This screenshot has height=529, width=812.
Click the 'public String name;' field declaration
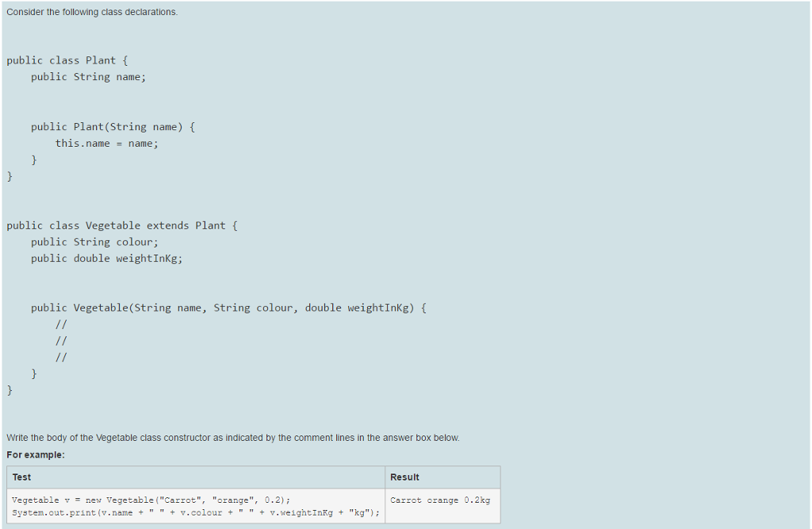[x=88, y=76]
